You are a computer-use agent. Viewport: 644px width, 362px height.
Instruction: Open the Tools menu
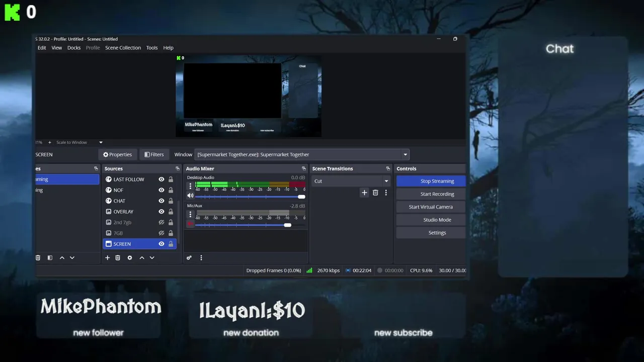(152, 48)
